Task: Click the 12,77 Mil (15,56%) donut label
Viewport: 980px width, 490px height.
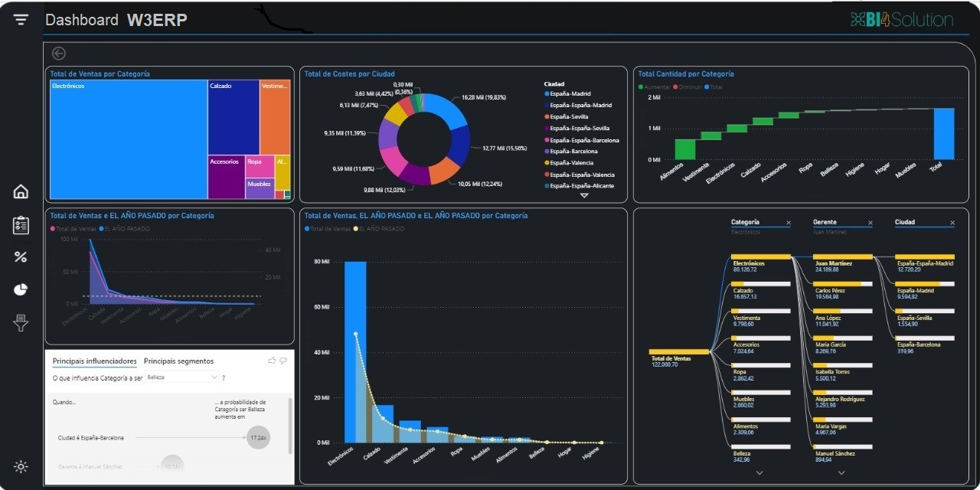Action: tap(505, 148)
